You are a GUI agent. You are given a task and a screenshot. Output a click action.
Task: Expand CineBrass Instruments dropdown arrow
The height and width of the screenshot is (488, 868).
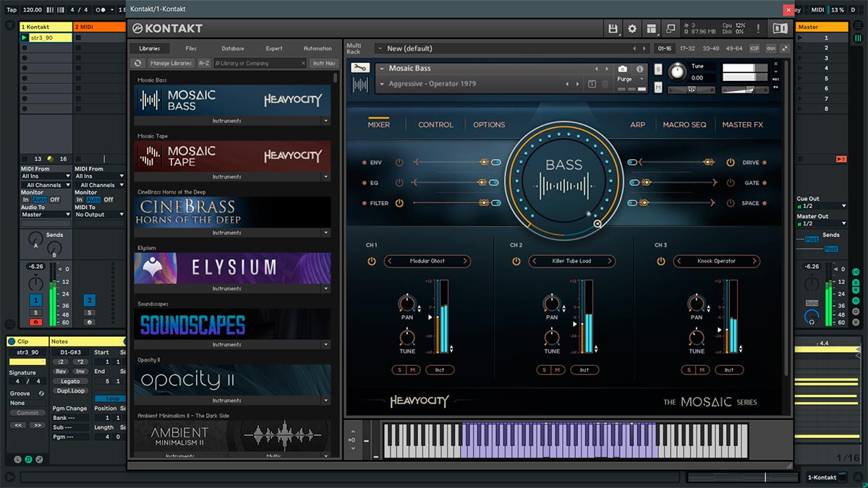(325, 233)
